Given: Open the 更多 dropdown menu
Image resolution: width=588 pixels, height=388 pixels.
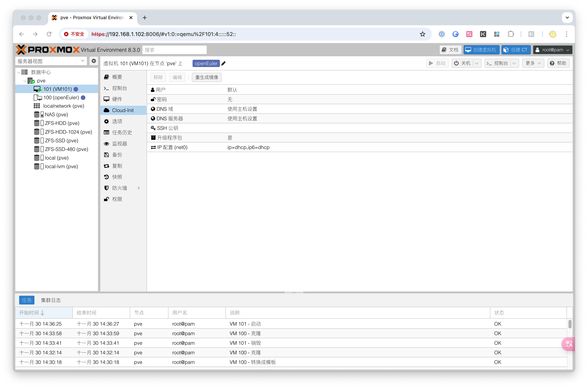Looking at the screenshot, I should (x=533, y=63).
